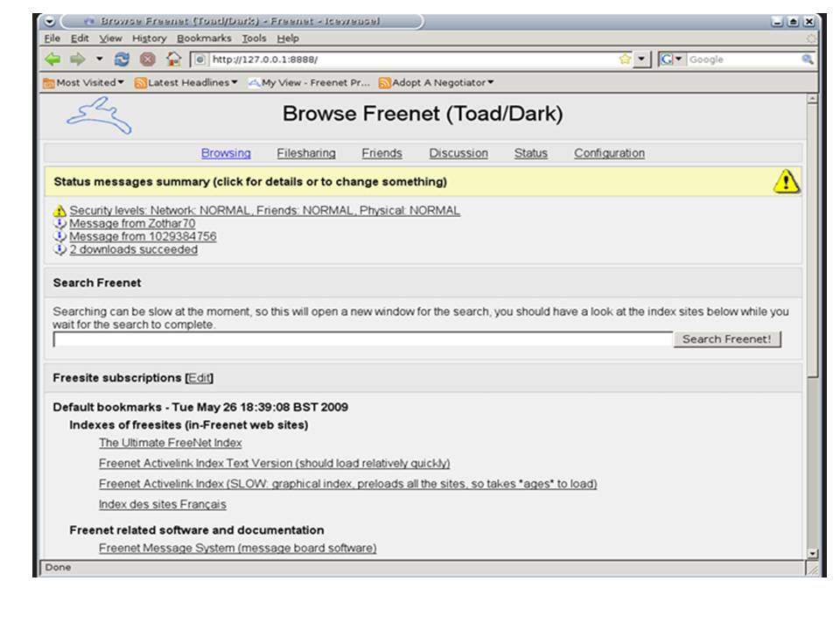Click the Adopt A Negotiator RSS feed icon
840x630 pixels.
click(x=385, y=83)
